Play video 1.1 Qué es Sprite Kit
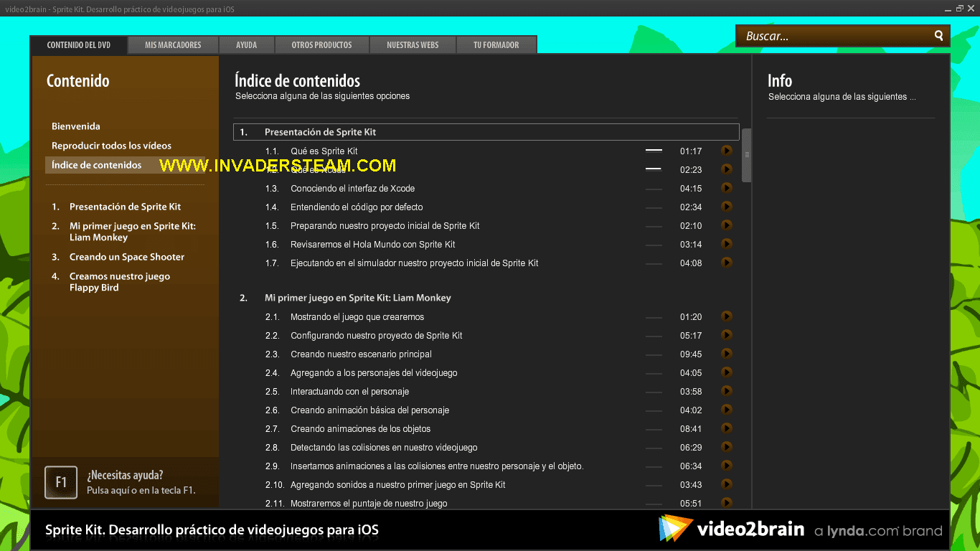The height and width of the screenshot is (551, 980). click(727, 151)
